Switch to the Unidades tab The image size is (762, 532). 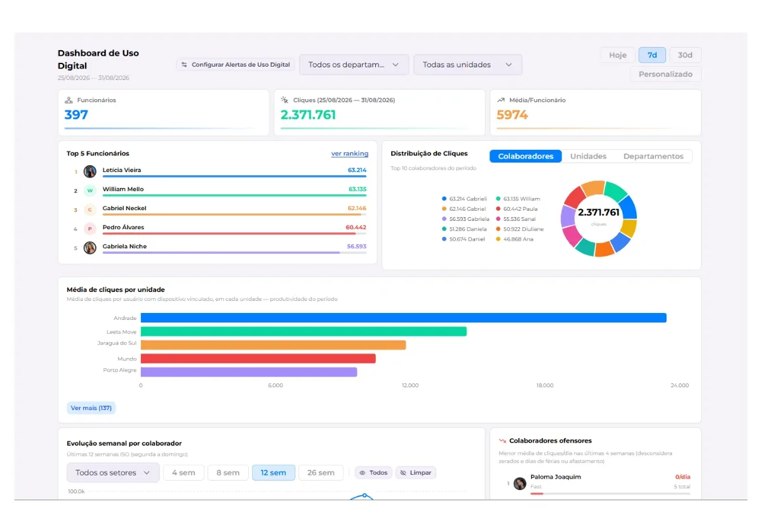pyautogui.click(x=588, y=156)
